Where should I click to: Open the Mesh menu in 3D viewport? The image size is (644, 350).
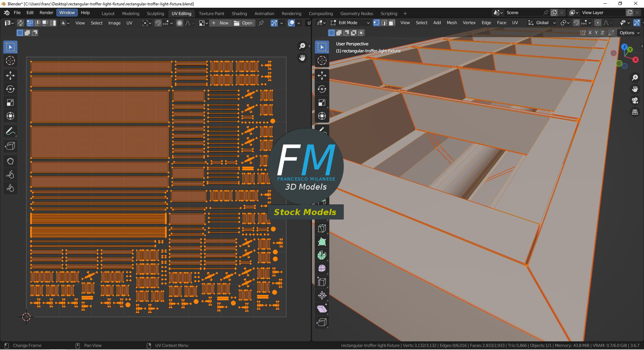[452, 23]
